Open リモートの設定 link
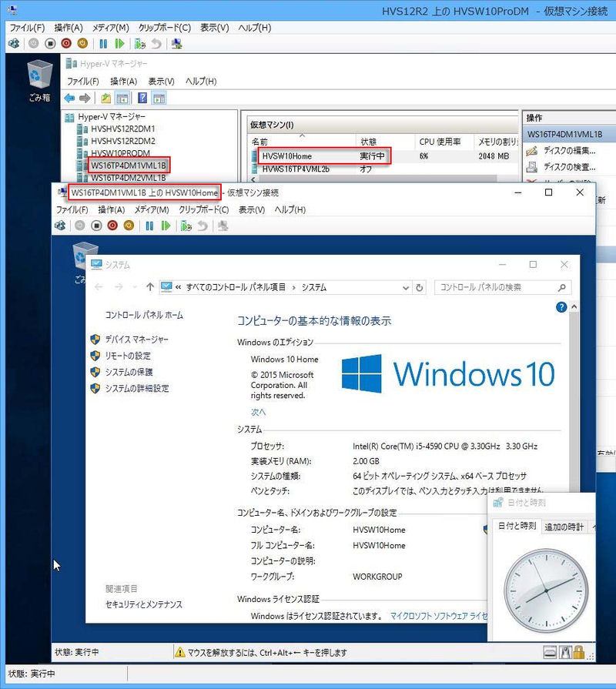616x689 pixels. [x=128, y=356]
